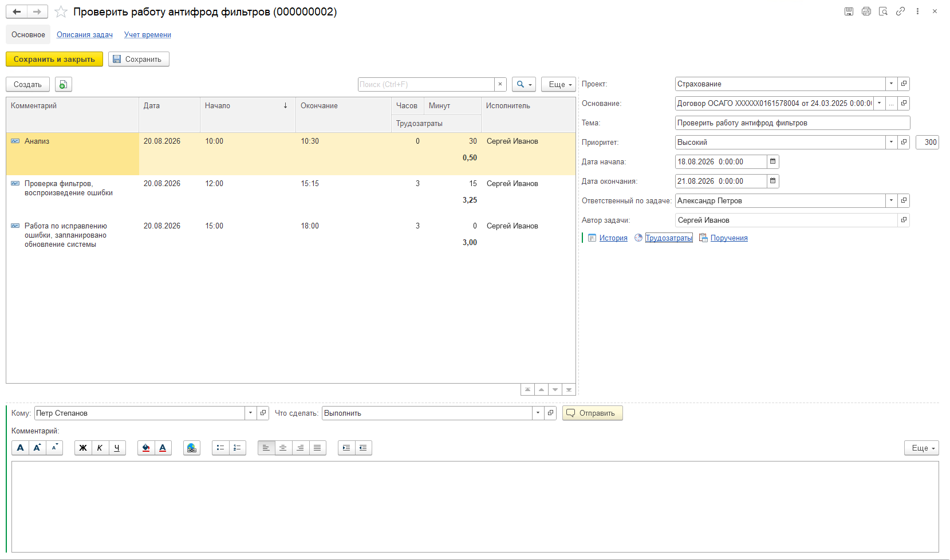The image size is (950, 560).
Task: Add the task to favorites with the star
Action: pyautogui.click(x=61, y=12)
